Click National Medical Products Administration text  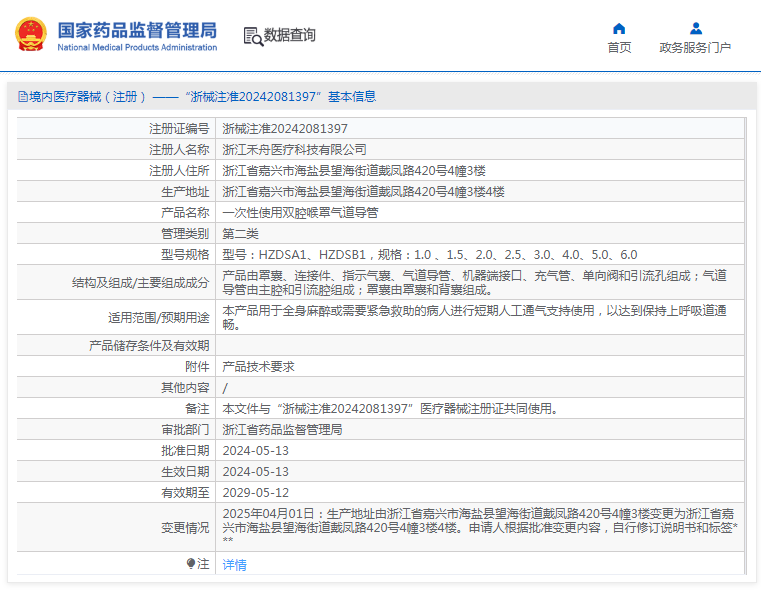pyautogui.click(x=137, y=48)
